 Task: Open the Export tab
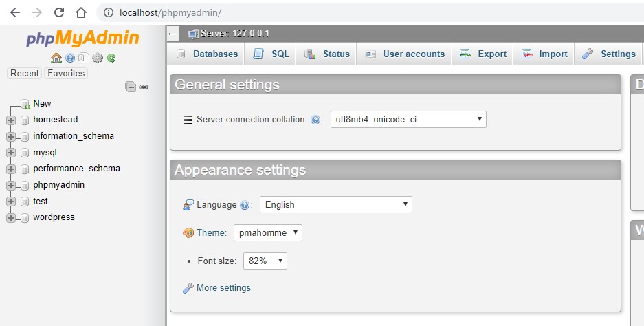(483, 54)
